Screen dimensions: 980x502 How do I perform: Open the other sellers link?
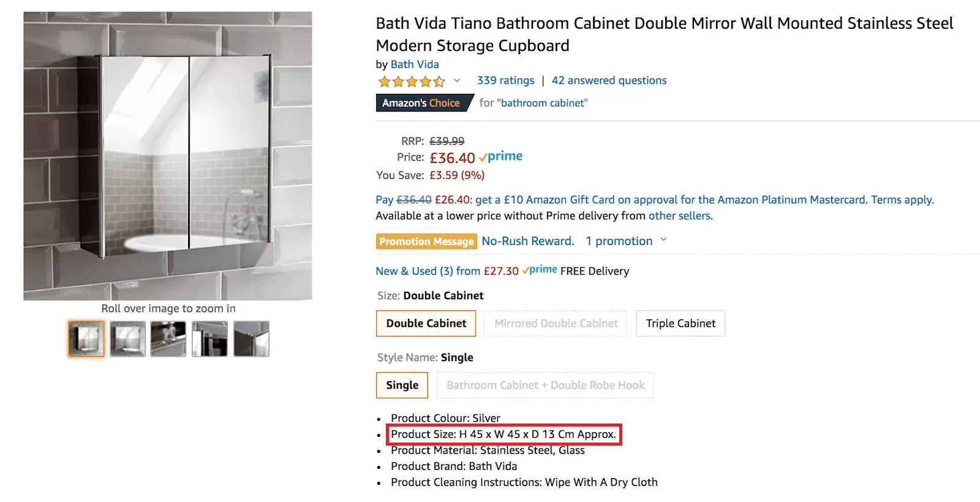click(x=680, y=216)
